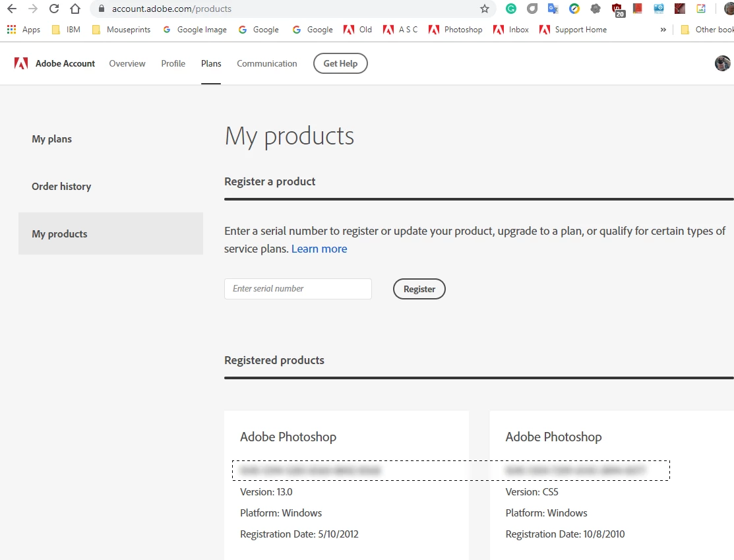Switch to the Communication tab

coord(267,63)
